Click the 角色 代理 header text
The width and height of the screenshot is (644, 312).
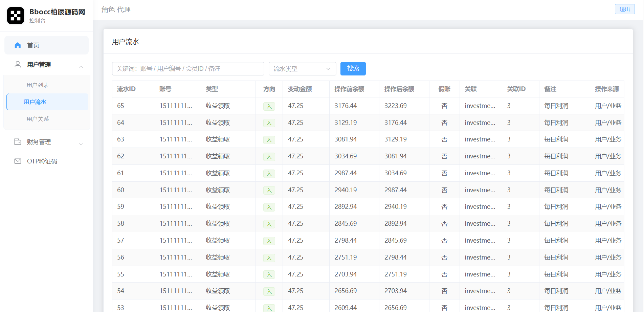[x=116, y=9]
